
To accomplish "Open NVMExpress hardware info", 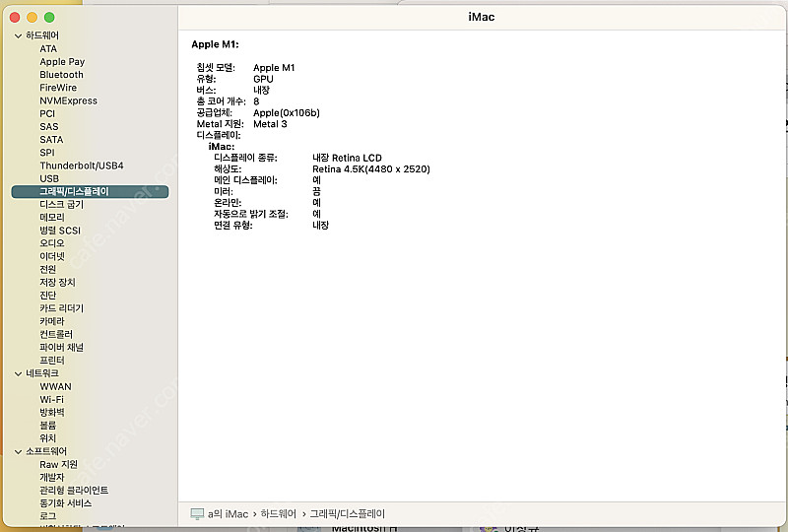I will pyautogui.click(x=68, y=100).
